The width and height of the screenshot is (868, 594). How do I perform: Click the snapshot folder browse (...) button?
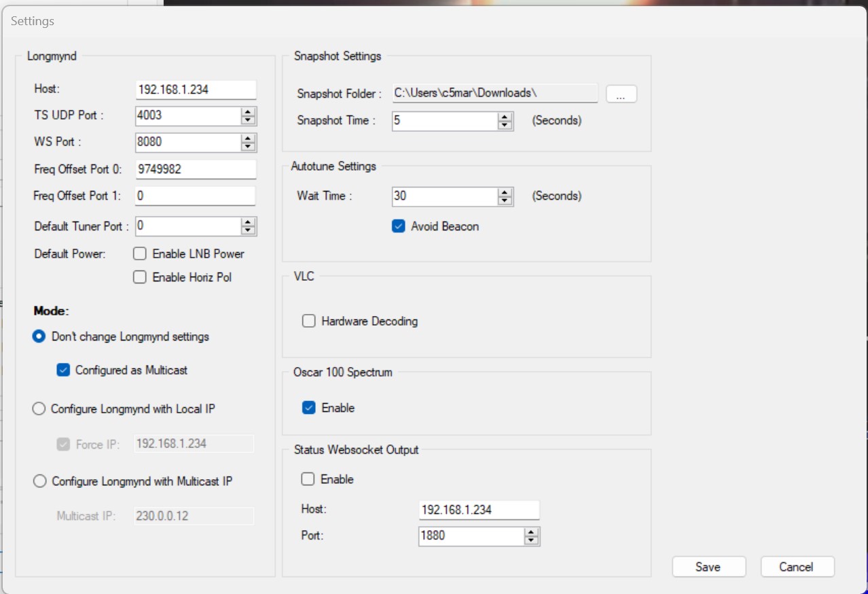click(621, 94)
